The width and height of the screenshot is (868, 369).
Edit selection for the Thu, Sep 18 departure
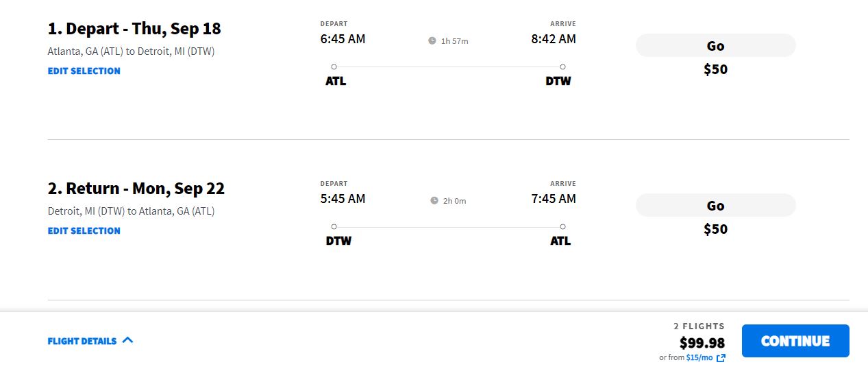click(x=84, y=71)
